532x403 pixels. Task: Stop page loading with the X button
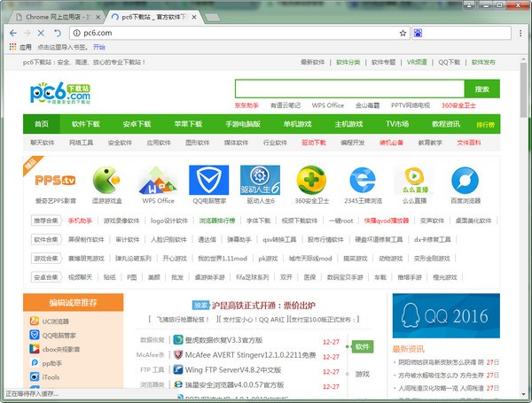click(41, 33)
